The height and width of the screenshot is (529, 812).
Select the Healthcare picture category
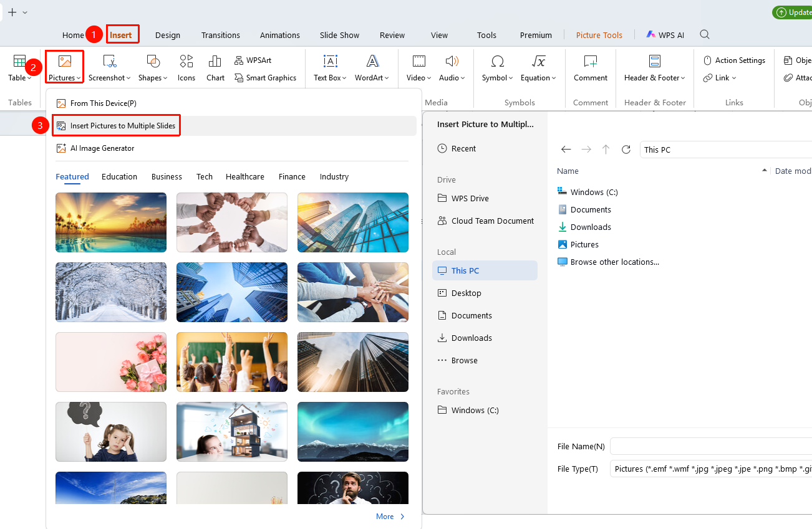(245, 176)
